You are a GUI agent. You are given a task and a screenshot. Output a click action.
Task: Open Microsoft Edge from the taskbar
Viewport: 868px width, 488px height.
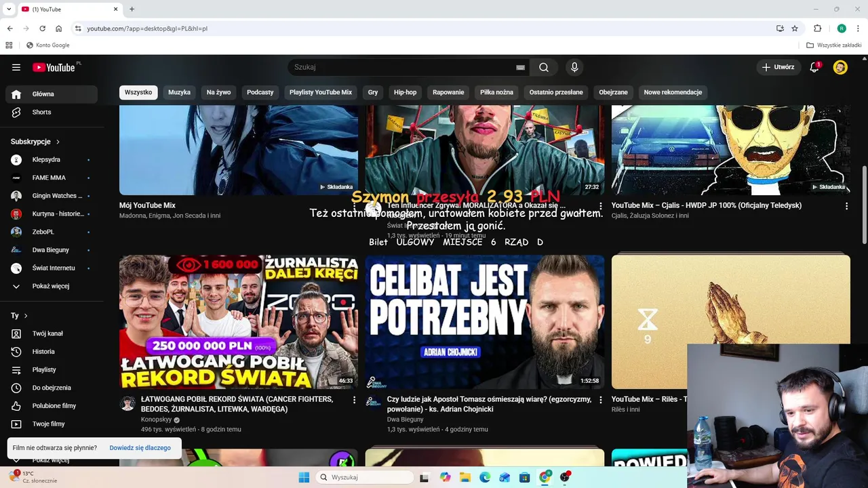[x=485, y=477]
